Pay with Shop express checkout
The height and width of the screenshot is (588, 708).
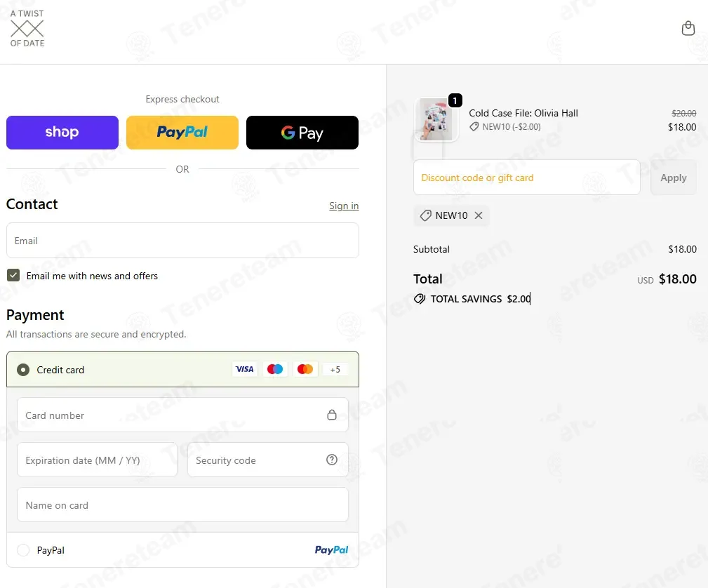point(62,133)
